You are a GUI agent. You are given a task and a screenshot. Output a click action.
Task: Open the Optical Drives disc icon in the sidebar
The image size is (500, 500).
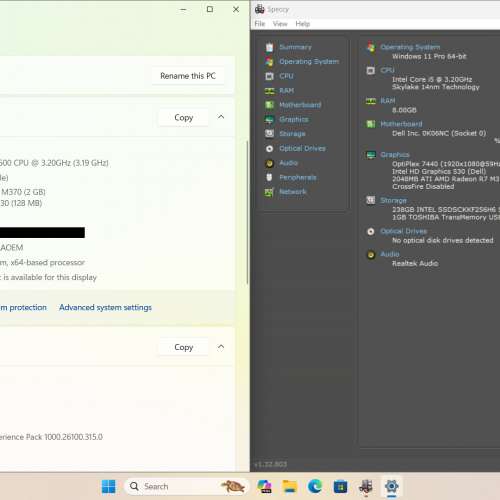coord(270,149)
